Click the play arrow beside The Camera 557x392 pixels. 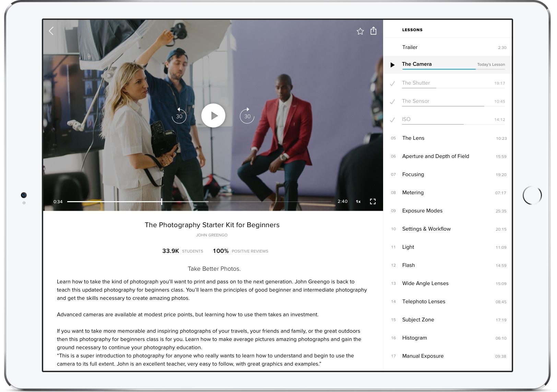tap(392, 65)
